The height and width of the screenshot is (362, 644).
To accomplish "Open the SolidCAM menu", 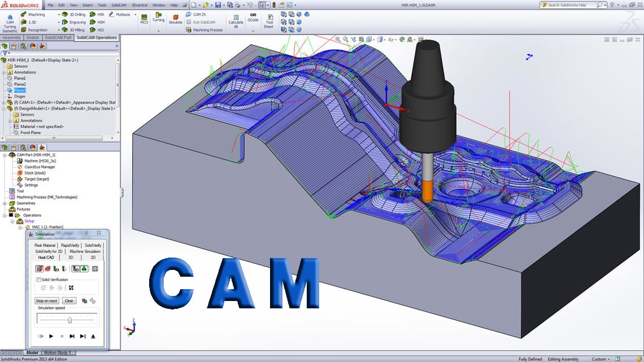I will click(x=119, y=5).
